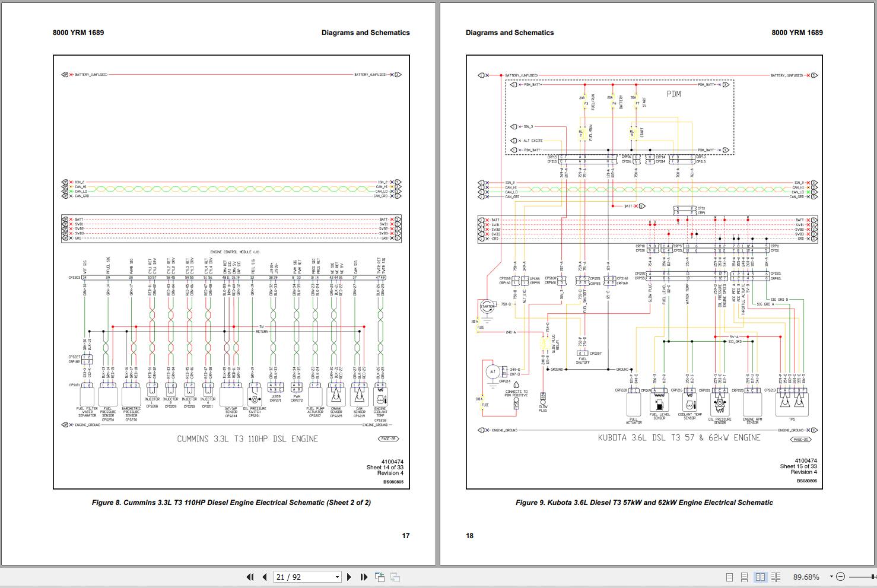Click the PAGE-28 reference on the Cummins schematic

[389, 439]
